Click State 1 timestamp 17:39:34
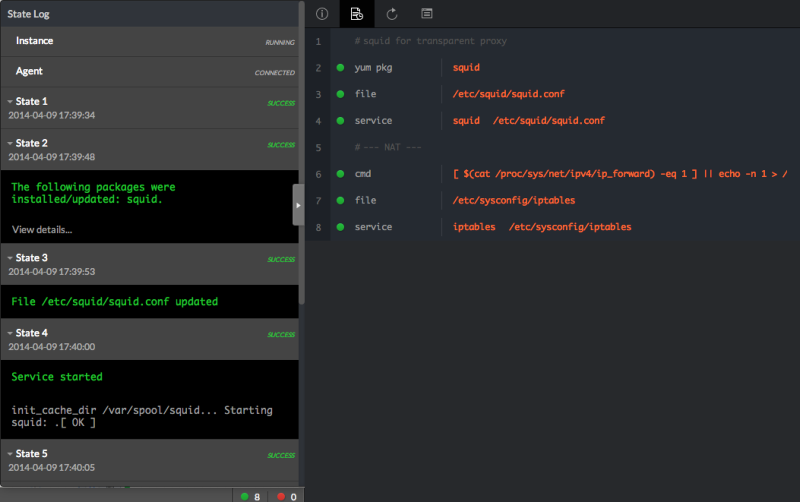The height and width of the screenshot is (502, 800). [52, 115]
